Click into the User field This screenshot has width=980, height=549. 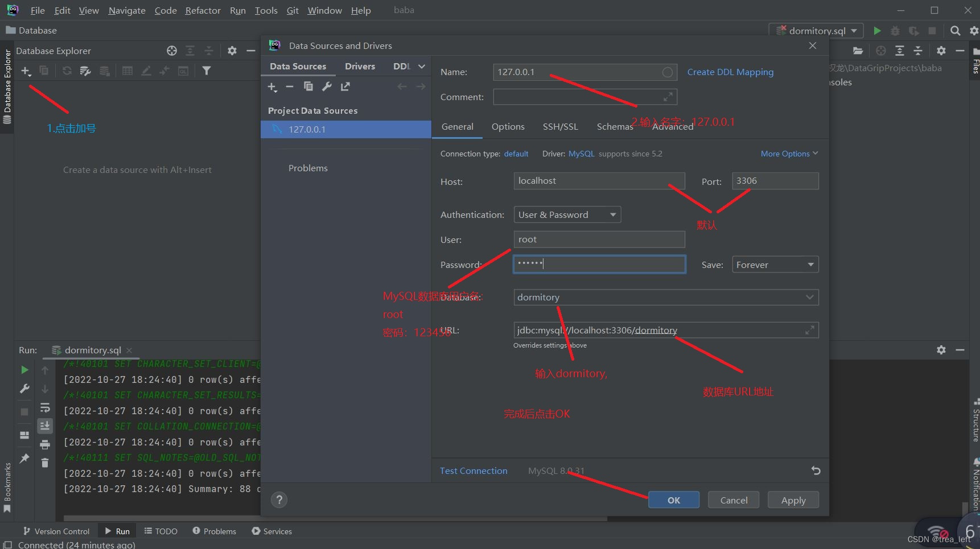pyautogui.click(x=599, y=240)
